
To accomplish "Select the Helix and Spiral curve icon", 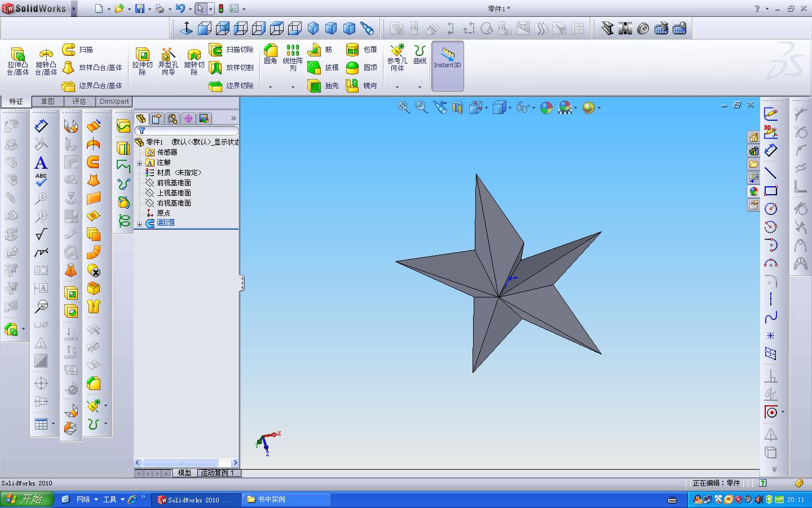I will (x=124, y=221).
